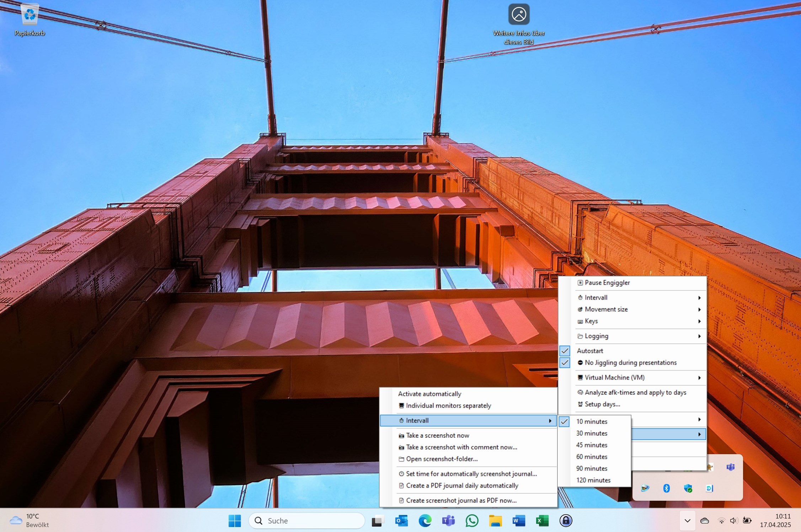Collapse the hidden tray icons chevron
The width and height of the screenshot is (801, 532).
pos(687,521)
